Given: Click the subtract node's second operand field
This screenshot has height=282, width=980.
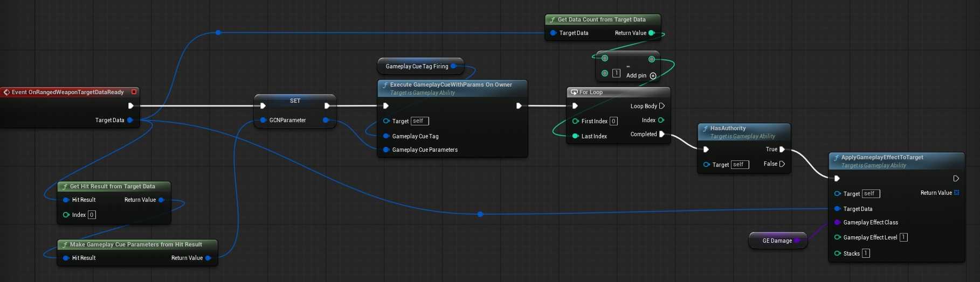Looking at the screenshot, I should (x=616, y=73).
